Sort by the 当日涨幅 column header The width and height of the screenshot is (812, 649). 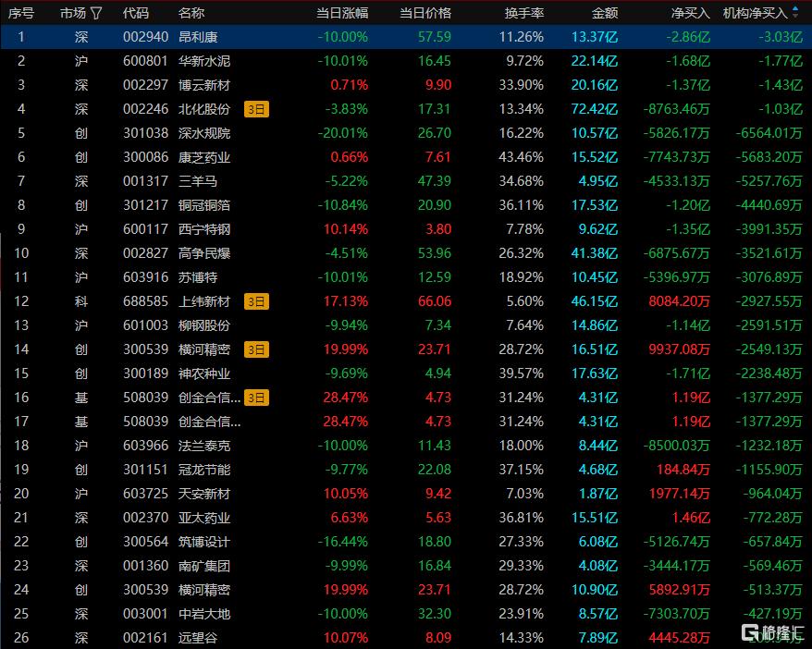point(342,13)
